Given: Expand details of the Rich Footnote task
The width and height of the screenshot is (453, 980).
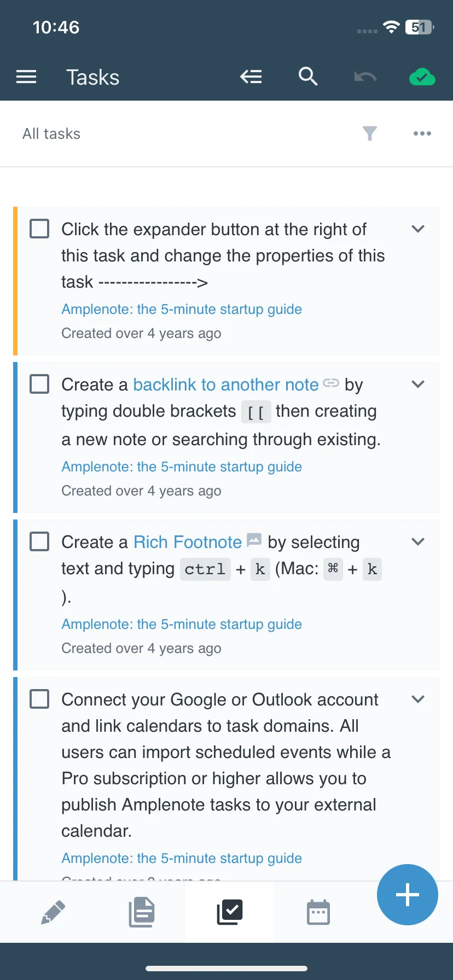Looking at the screenshot, I should pos(418,541).
